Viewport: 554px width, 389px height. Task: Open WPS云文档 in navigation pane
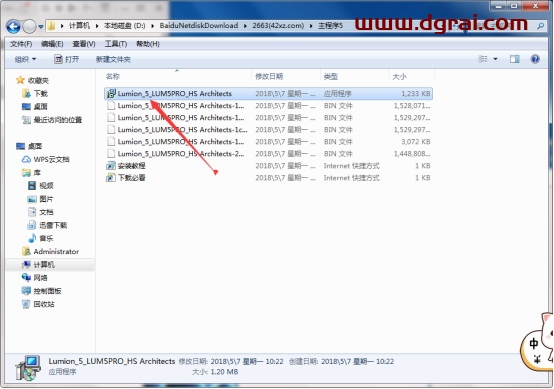(x=46, y=159)
